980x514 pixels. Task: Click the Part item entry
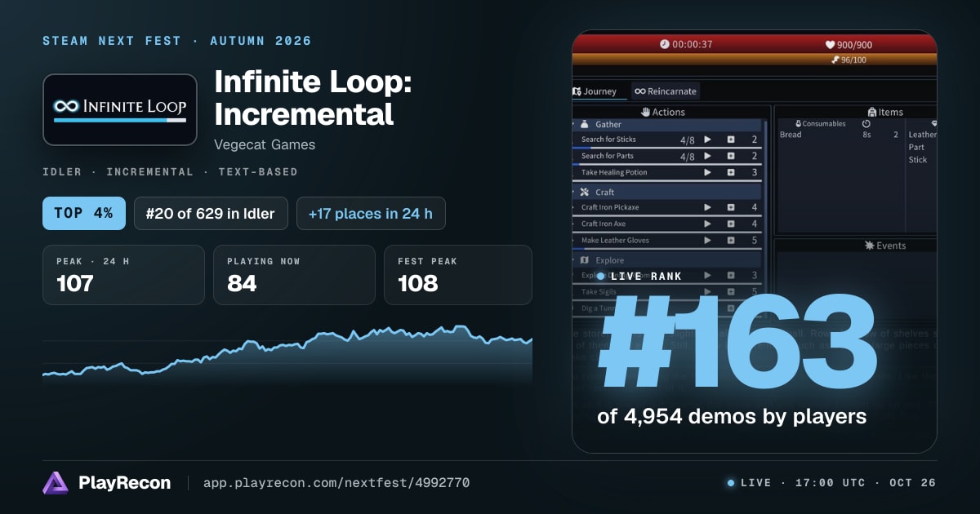click(916, 148)
